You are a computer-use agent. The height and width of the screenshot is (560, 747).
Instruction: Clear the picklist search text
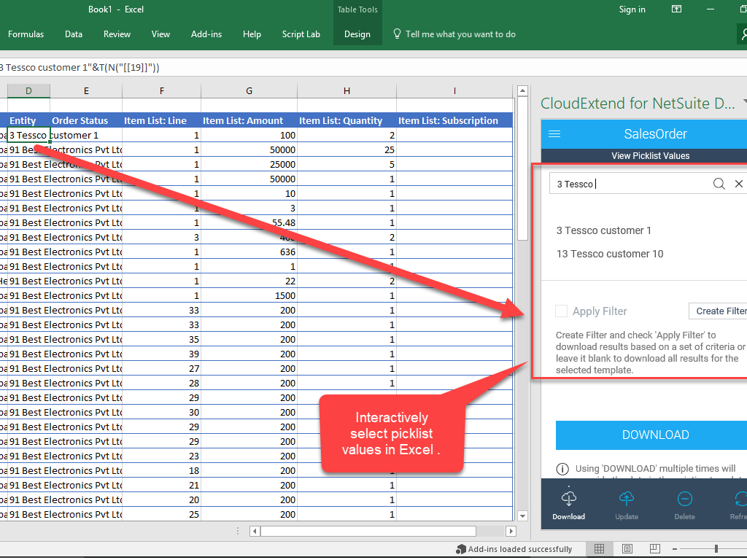tap(738, 184)
